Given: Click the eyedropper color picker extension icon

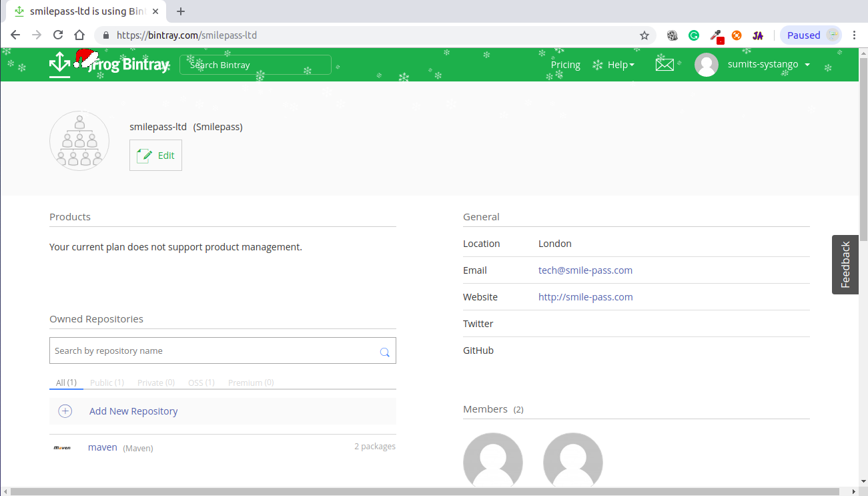Looking at the screenshot, I should click(x=716, y=36).
